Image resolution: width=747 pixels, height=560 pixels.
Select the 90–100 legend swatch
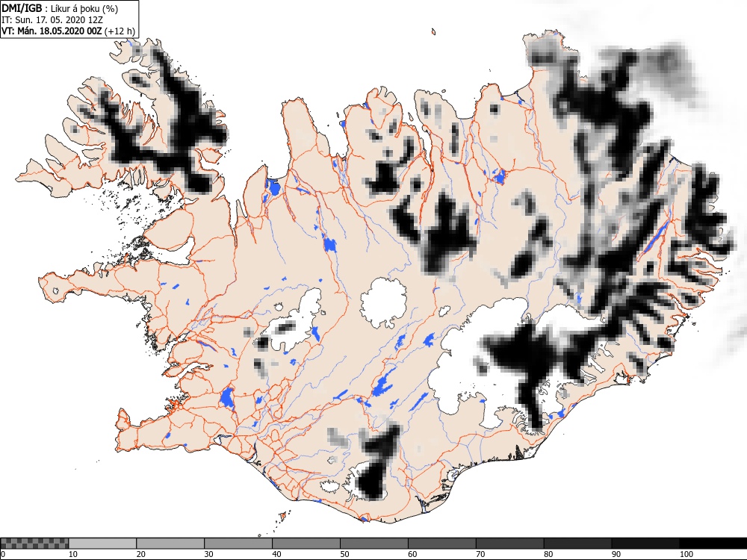click(645, 544)
